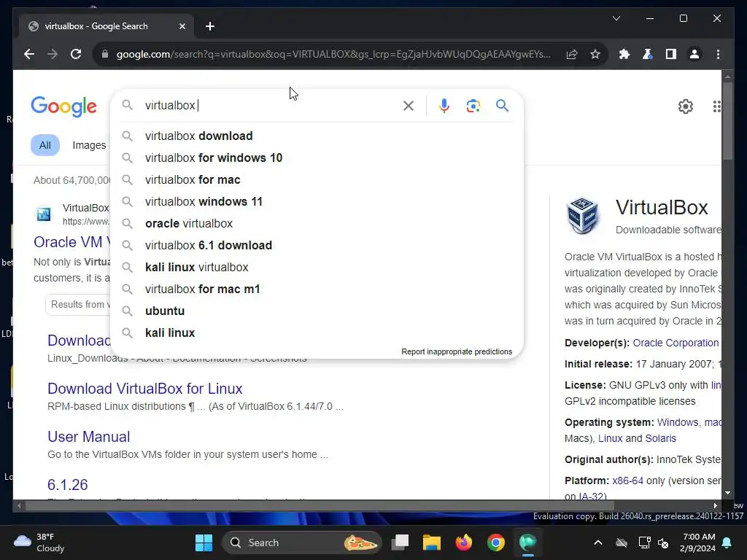Viewport: 747px width, 560px height.
Task: Click the horizontal page scrollbar
Action: pos(320,505)
